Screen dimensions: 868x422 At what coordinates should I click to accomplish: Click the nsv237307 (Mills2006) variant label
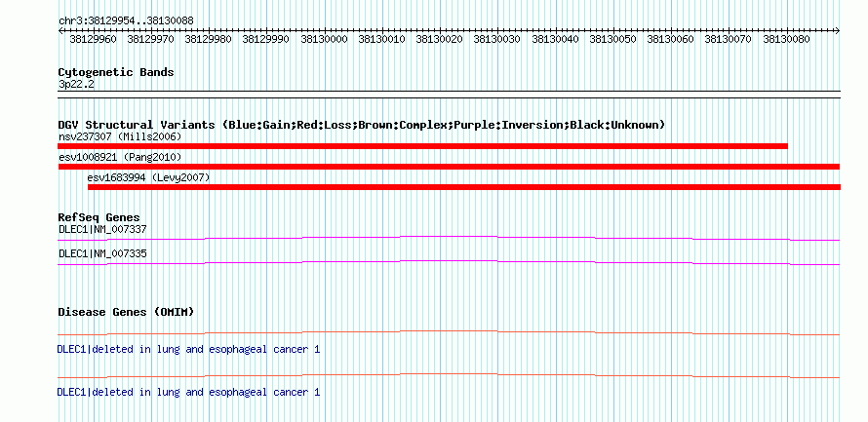pyautogui.click(x=120, y=136)
